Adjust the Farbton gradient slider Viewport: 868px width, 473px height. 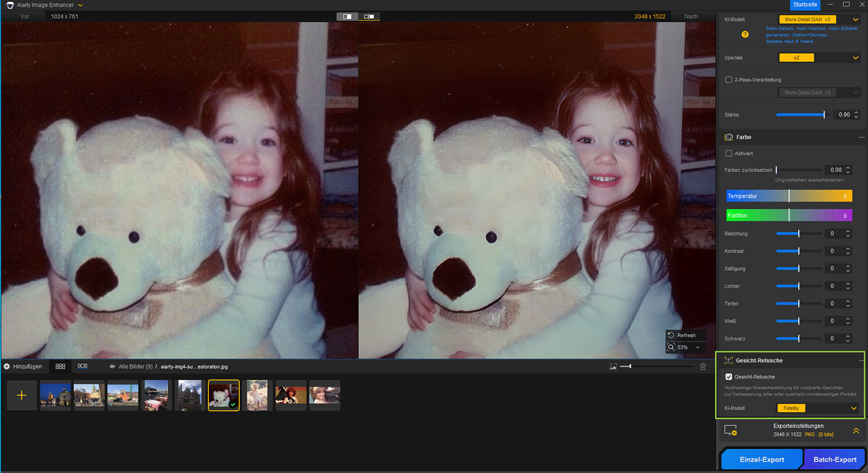pos(789,215)
